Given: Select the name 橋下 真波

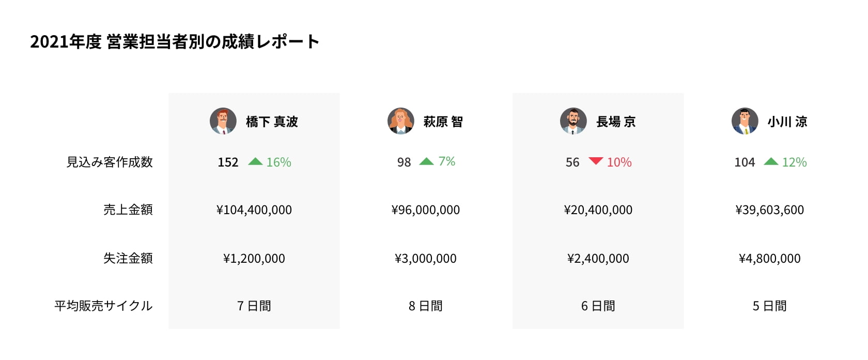Looking at the screenshot, I should pyautogui.click(x=272, y=122).
